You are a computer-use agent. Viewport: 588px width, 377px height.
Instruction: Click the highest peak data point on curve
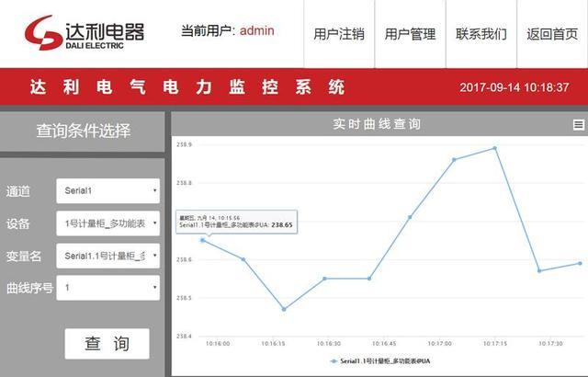pos(494,148)
